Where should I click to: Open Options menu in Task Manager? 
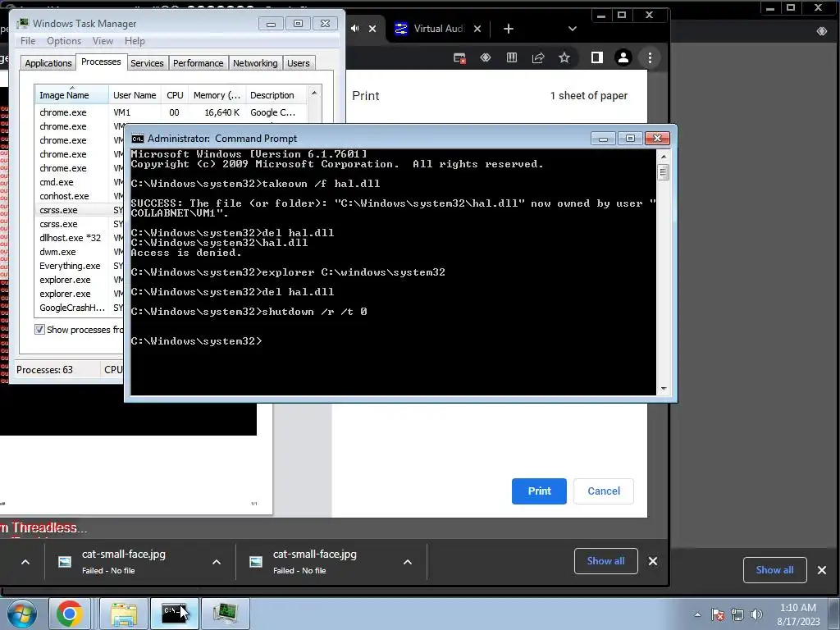[x=64, y=41]
